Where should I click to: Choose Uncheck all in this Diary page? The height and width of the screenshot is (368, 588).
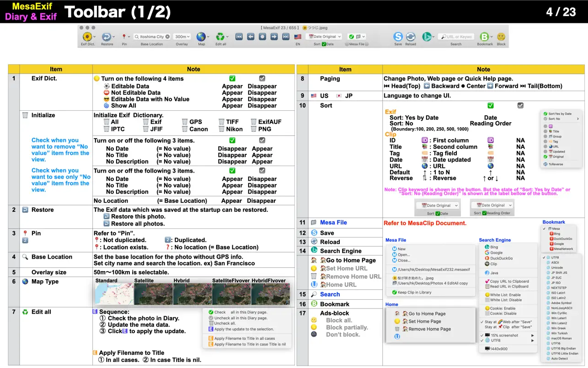[238, 318]
